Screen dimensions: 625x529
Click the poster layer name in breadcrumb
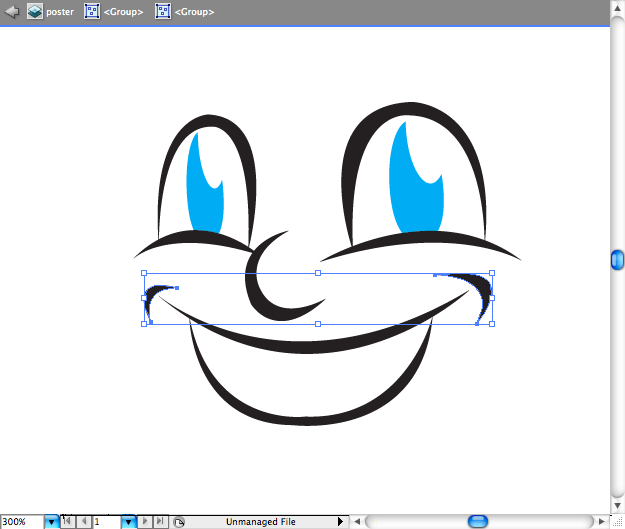60,12
